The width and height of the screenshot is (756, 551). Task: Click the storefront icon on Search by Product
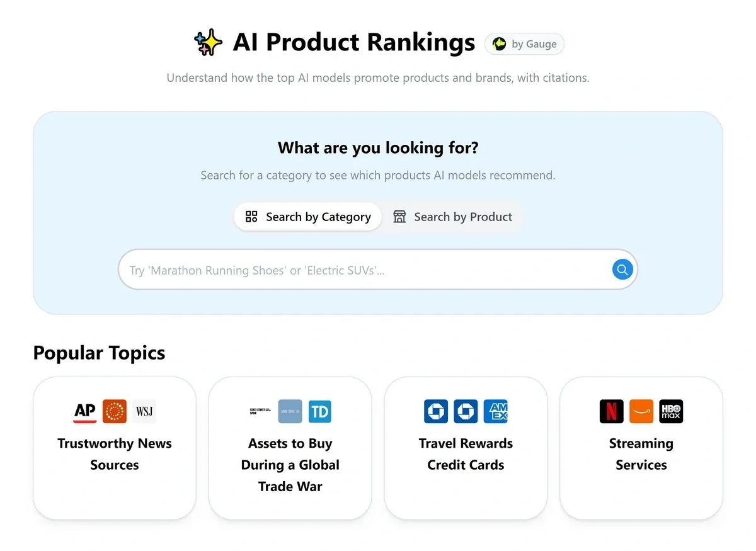(x=399, y=216)
